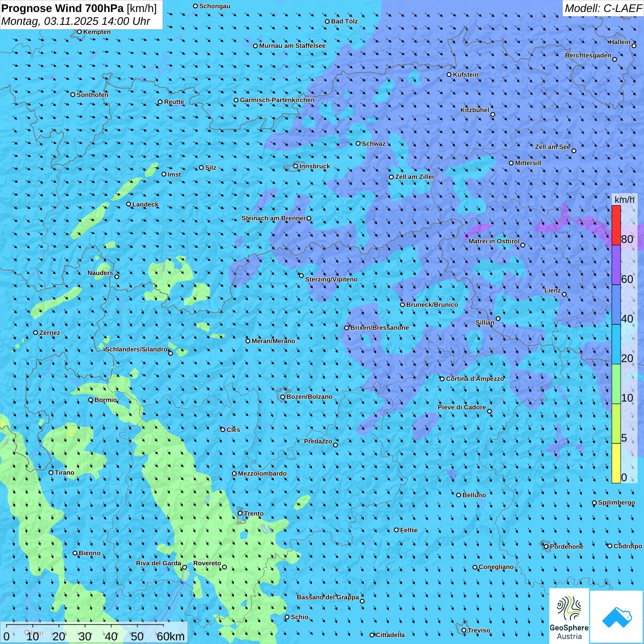The image size is (644, 644).
Task: Click the 'Sillian' label
Action: pos(485,322)
